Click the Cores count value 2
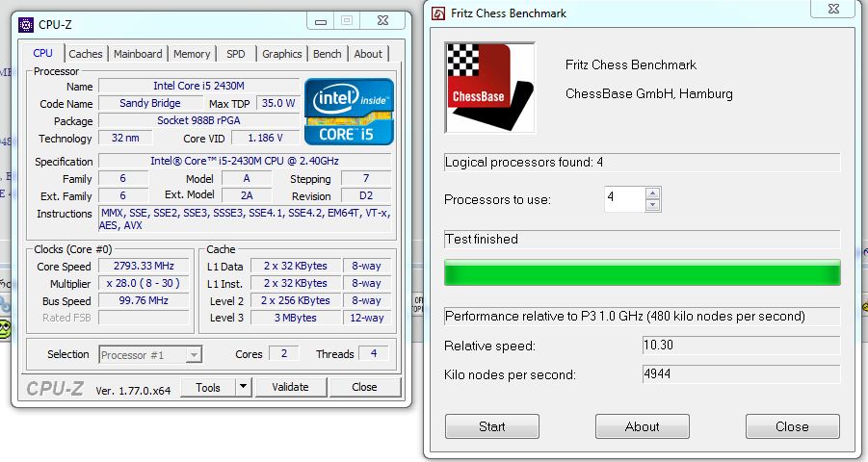Screen dimensions: 868x462 [x=284, y=353]
